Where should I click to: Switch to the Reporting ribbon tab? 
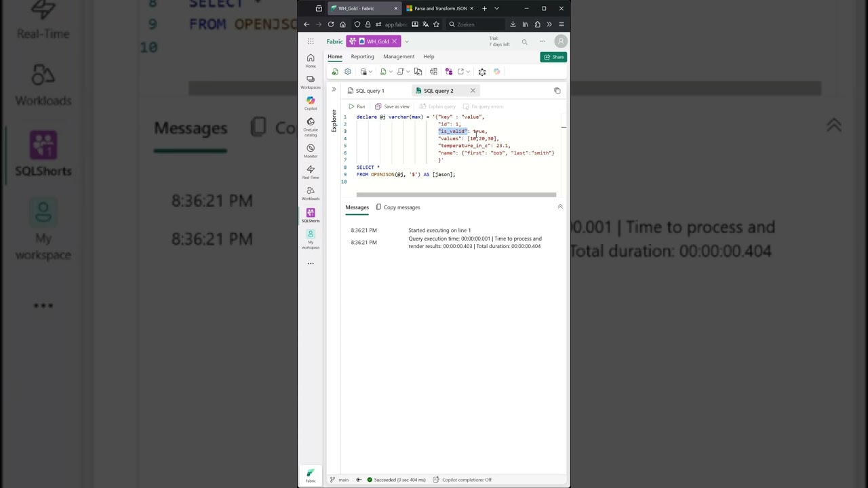(x=362, y=56)
